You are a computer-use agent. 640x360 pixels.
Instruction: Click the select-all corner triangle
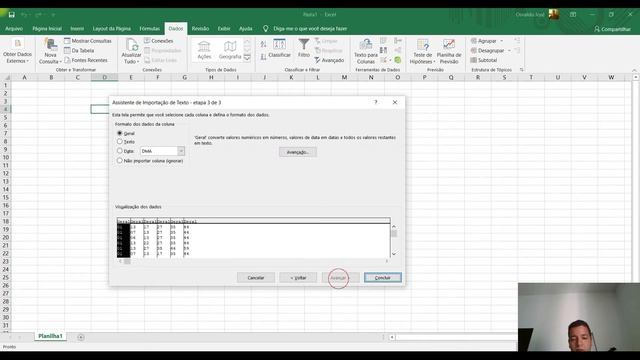pos(6,77)
